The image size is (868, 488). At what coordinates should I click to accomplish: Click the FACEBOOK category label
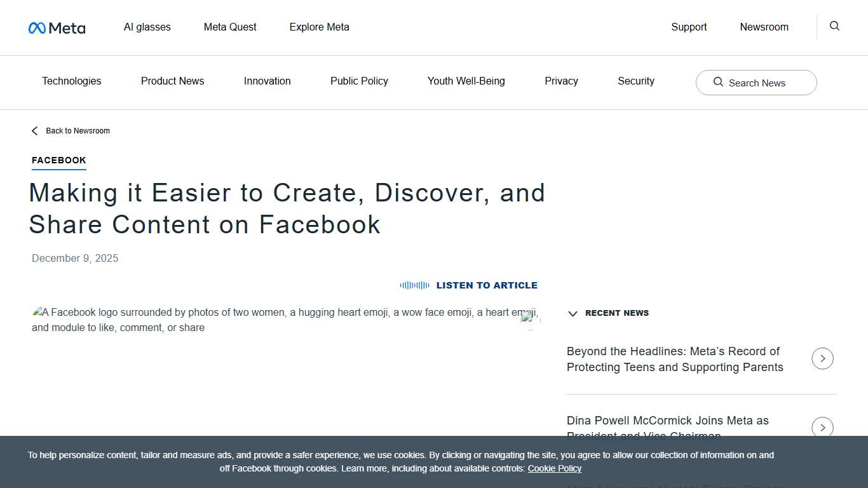coord(58,160)
